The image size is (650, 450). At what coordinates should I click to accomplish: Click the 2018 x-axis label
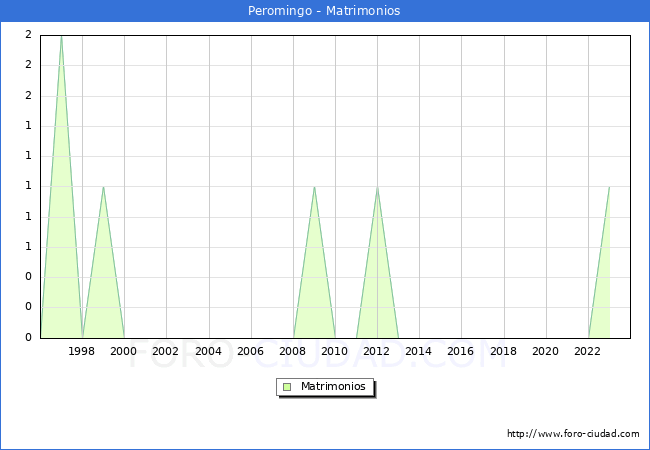[x=503, y=351]
